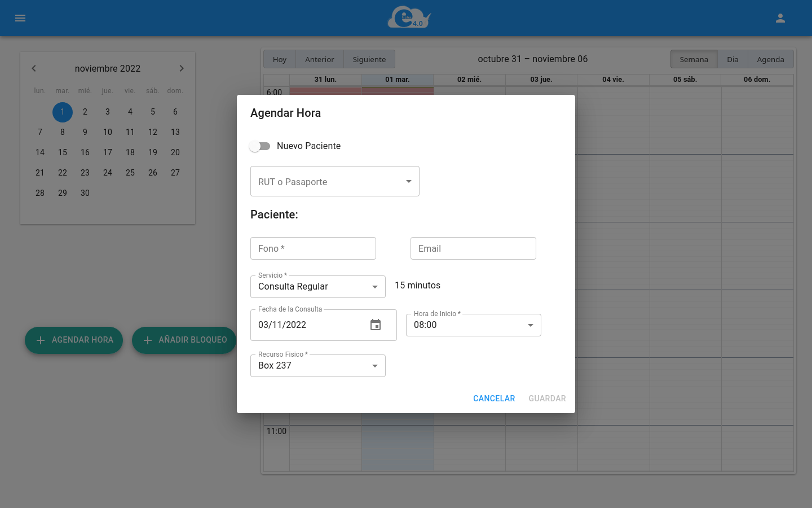Click the user account icon
The image size is (812, 508).
780,18
